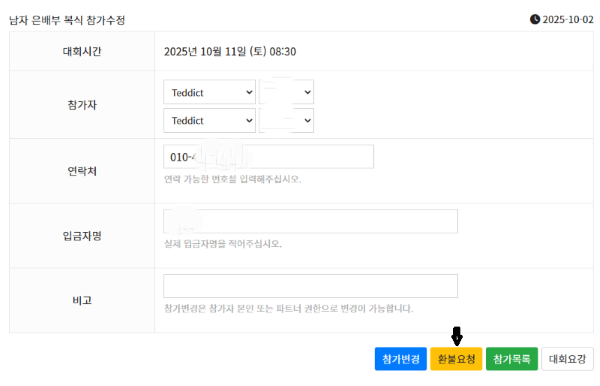Open the second Teddict club dropdown
This screenshot has height=386, width=600.
pyautogui.click(x=209, y=121)
